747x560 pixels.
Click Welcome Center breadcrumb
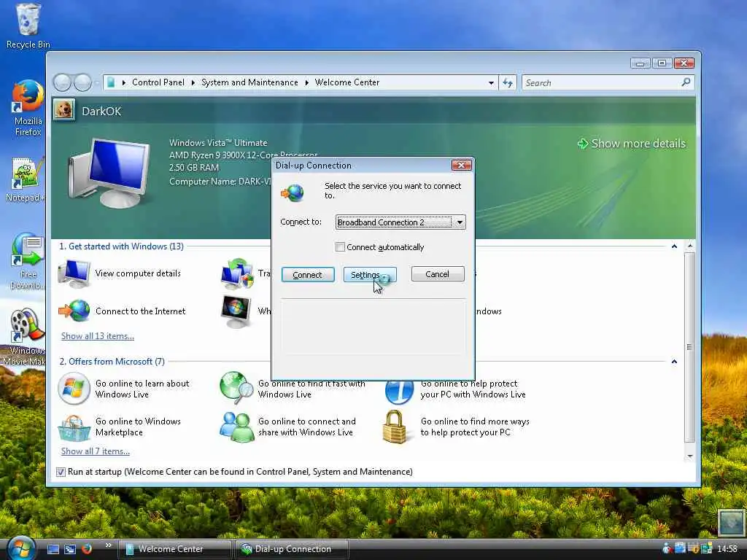coord(347,82)
